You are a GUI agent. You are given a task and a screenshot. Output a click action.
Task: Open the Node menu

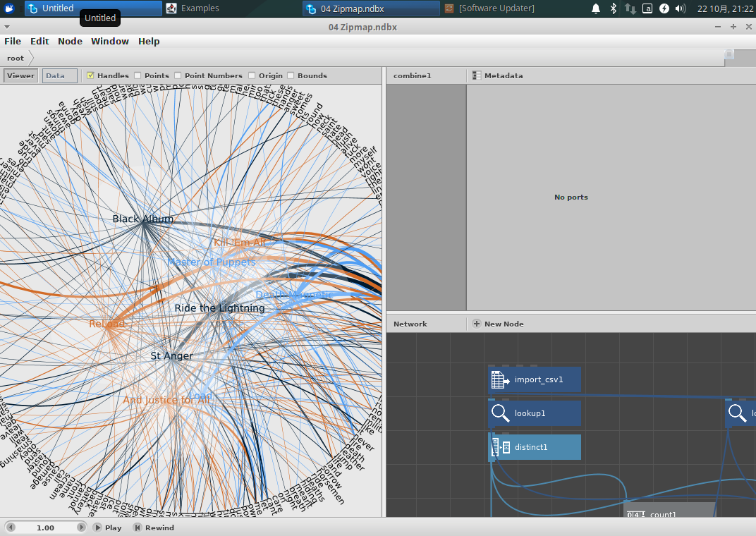click(x=70, y=42)
